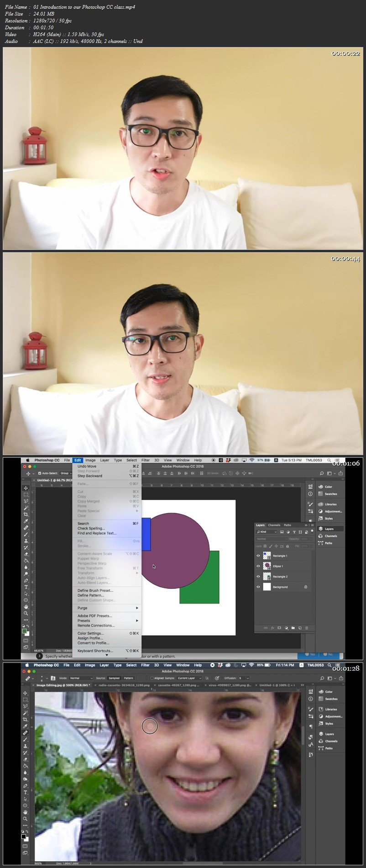Open the Window menu in the 00:01:28 menu bar
Screen dimensions: 366x868
[183, 665]
